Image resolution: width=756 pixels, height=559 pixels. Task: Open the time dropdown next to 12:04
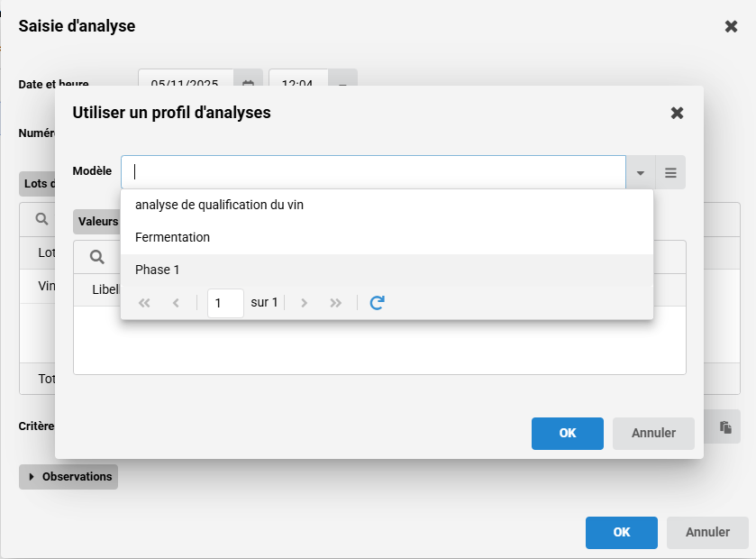click(342, 84)
